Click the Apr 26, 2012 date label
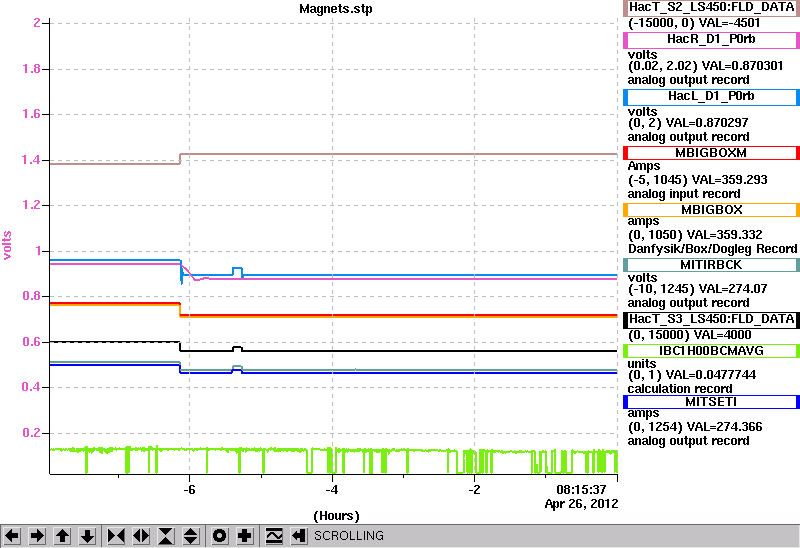This screenshot has width=800, height=548. 581,504
